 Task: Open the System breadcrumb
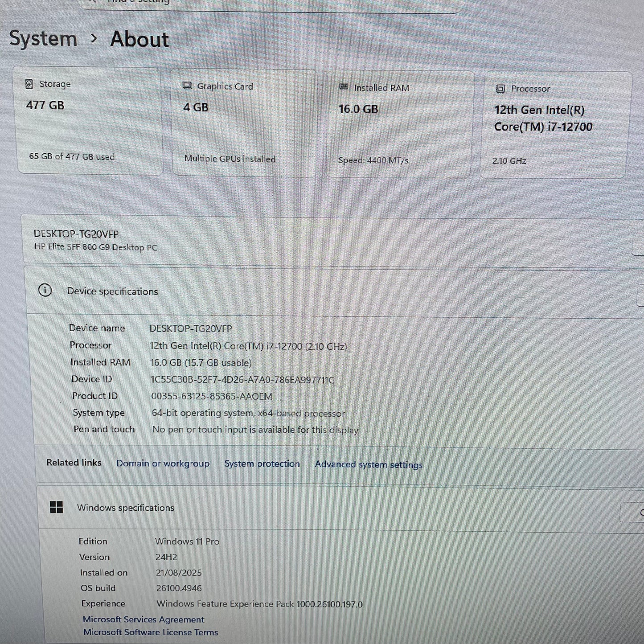44,39
